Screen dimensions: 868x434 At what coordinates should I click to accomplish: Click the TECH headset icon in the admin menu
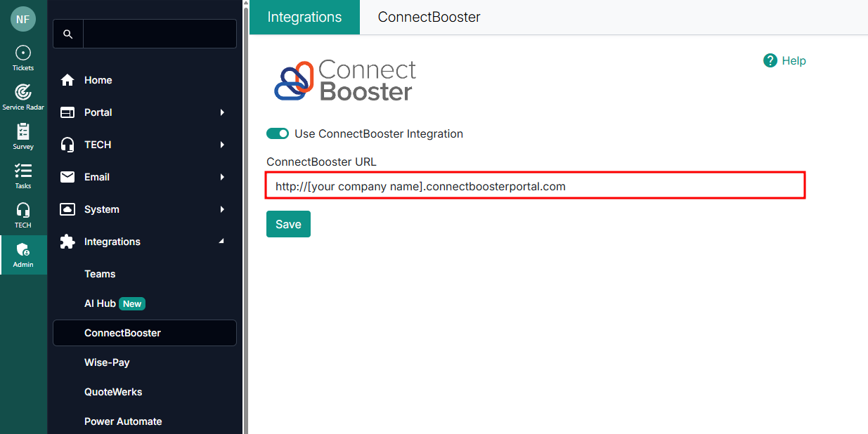point(67,145)
